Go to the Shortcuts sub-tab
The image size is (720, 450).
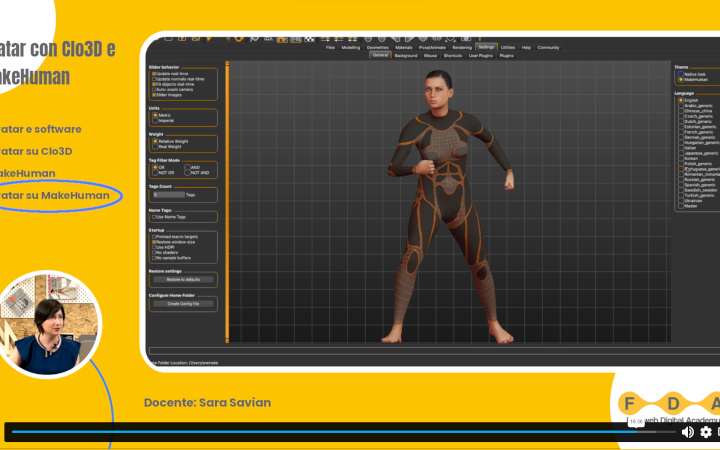(453, 55)
